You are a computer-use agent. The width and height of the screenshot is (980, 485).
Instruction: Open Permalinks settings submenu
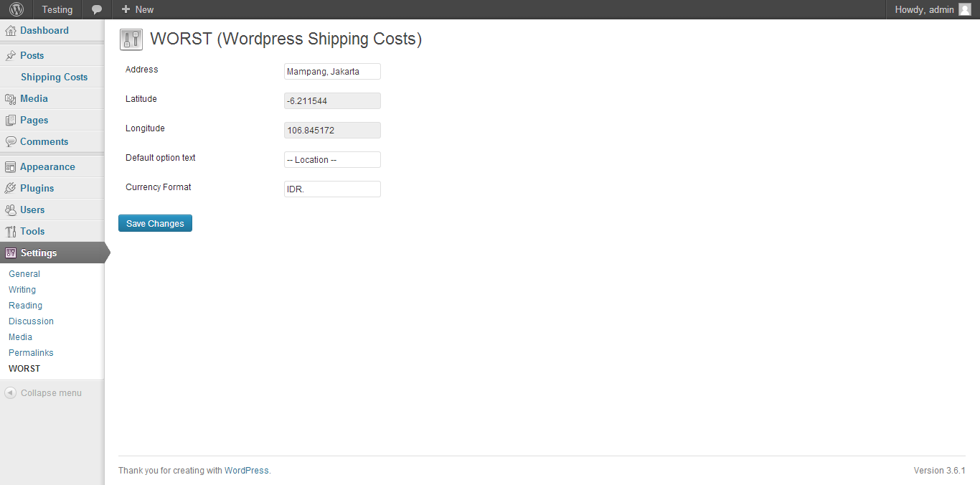pyautogui.click(x=31, y=353)
